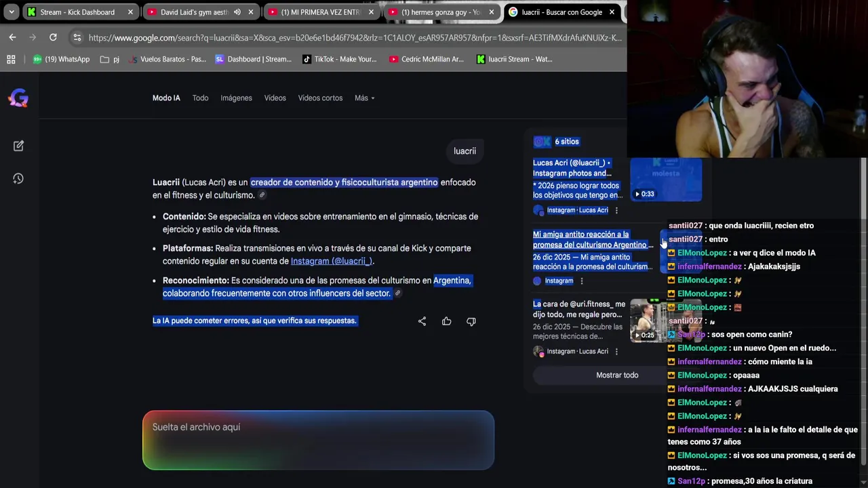Start a new AI search chat
The width and height of the screenshot is (868, 488).
pos(18,146)
